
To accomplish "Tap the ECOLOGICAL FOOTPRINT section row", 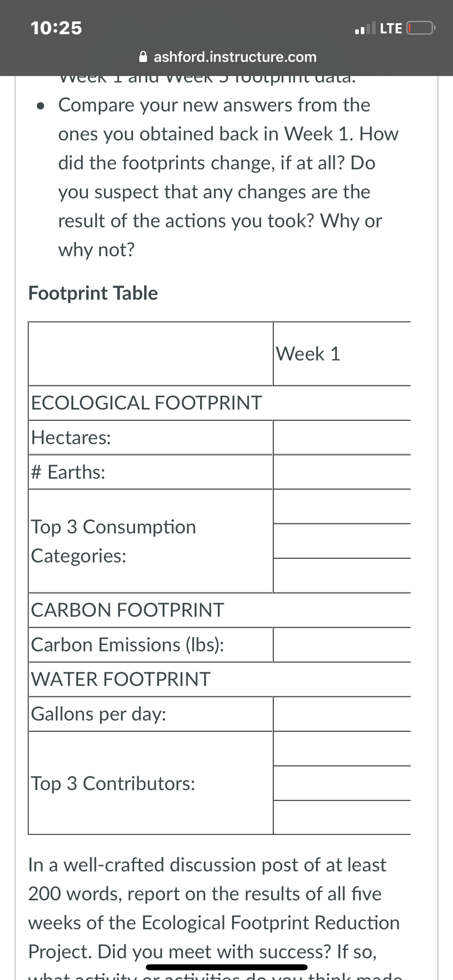I will coord(220,403).
